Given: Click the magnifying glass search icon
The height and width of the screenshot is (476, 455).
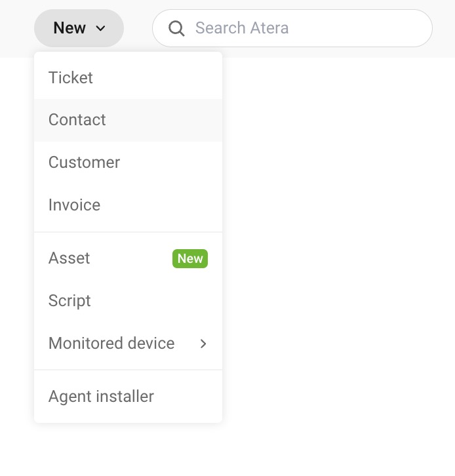Looking at the screenshot, I should [176, 29].
